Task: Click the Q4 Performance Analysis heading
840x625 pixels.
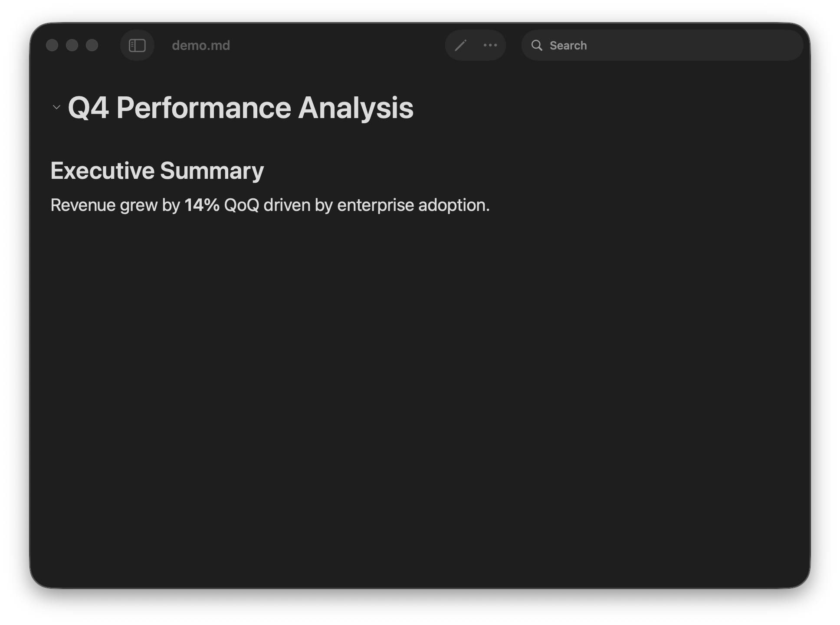Action: (x=240, y=108)
